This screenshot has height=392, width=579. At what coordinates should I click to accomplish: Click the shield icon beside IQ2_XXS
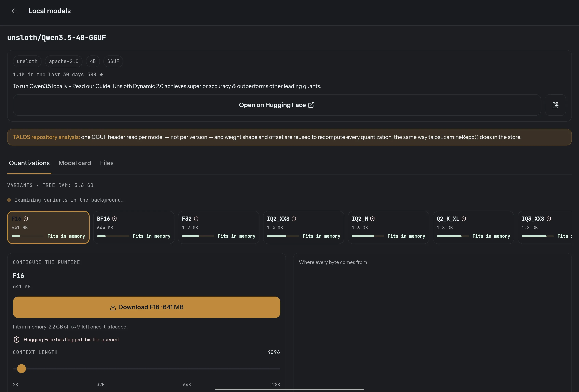tap(294, 219)
